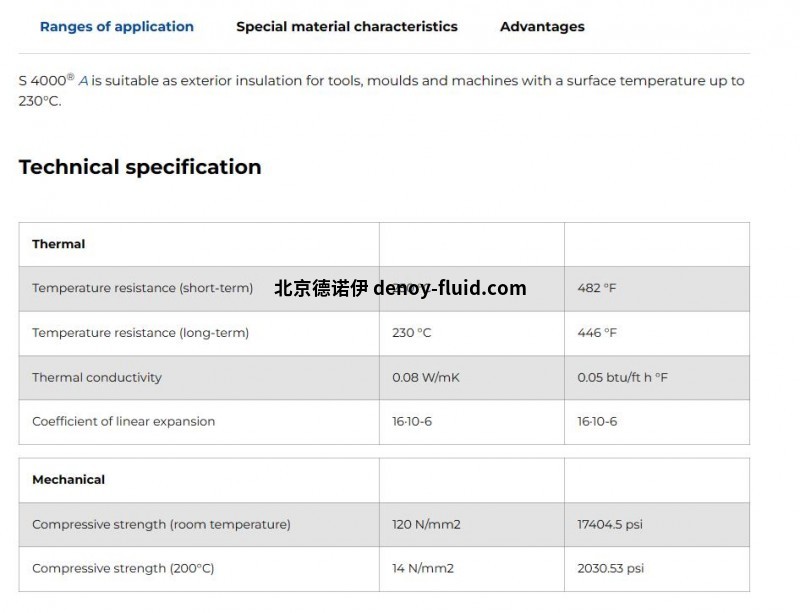
Task: Click the Technical specification heading
Action: 140,167
